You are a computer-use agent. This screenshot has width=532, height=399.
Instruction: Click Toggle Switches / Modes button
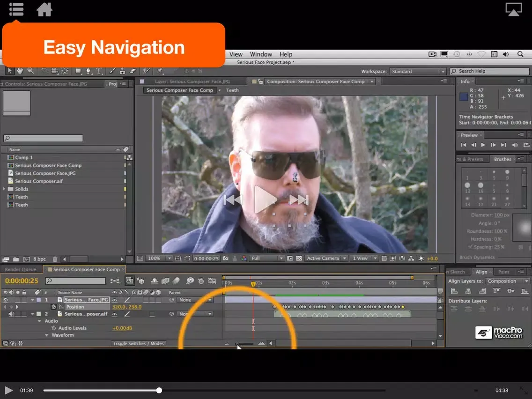click(x=139, y=344)
